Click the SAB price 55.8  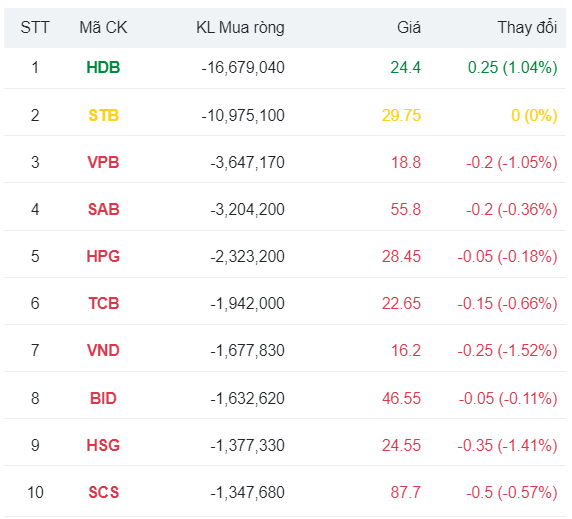(406, 209)
